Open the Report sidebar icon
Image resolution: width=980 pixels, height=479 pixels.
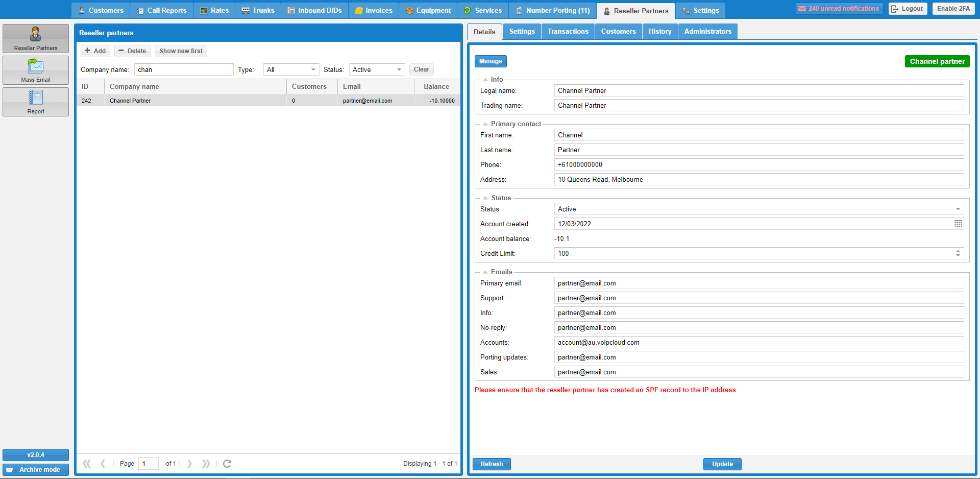[36, 102]
